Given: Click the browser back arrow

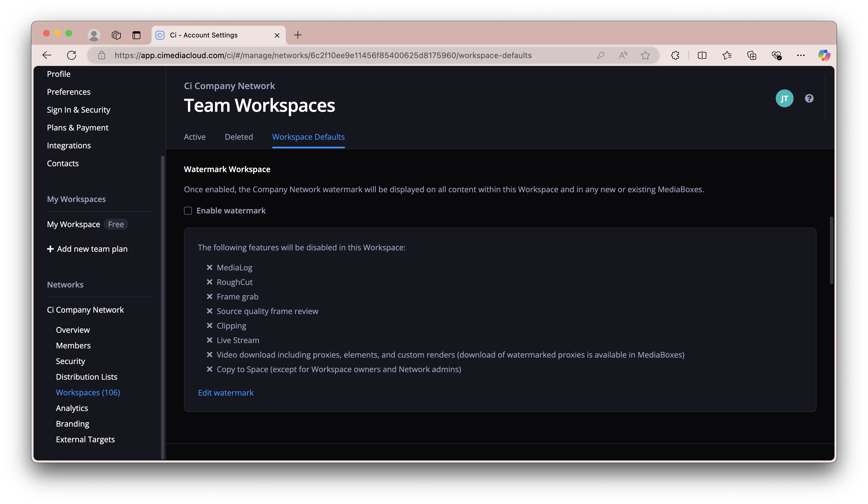Looking at the screenshot, I should [x=47, y=55].
